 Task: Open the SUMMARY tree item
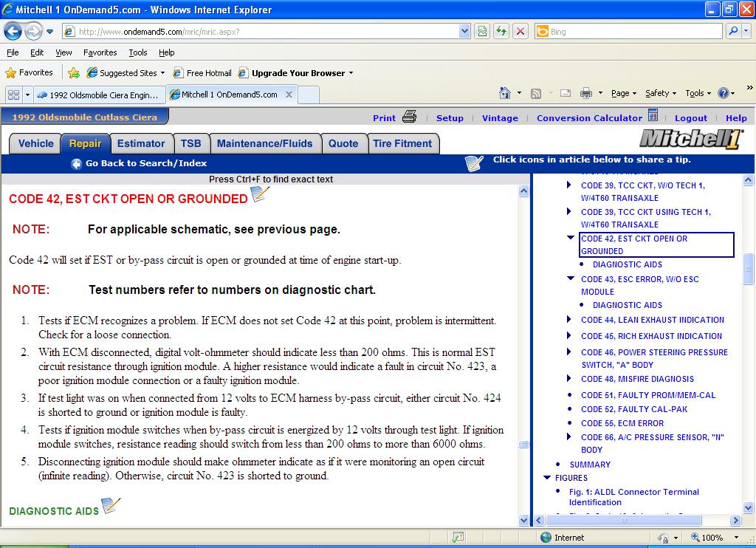[590, 465]
